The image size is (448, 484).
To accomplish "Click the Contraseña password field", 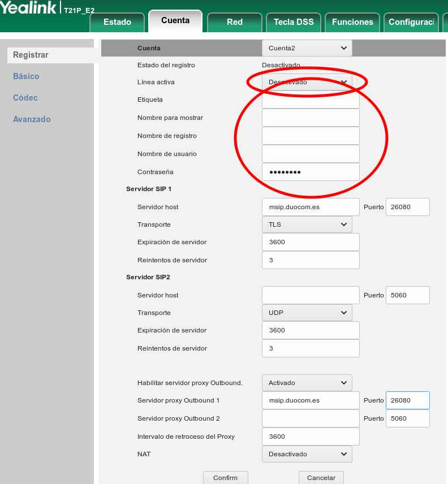I will 311,172.
